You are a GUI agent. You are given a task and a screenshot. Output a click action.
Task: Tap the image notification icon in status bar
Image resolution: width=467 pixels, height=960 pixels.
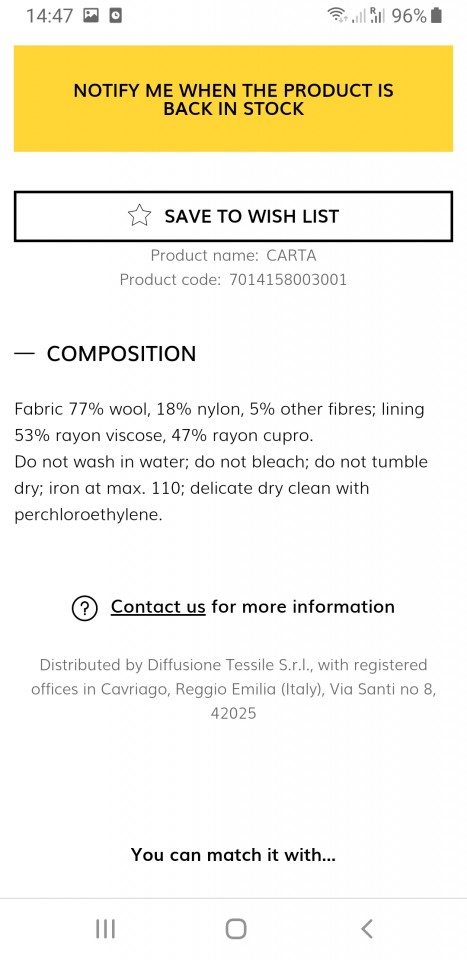point(91,15)
